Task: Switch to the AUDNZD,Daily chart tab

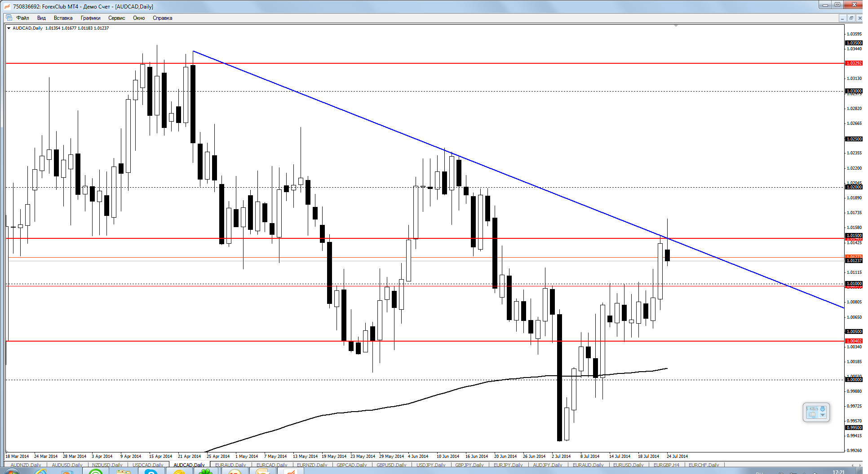Action: (26, 465)
